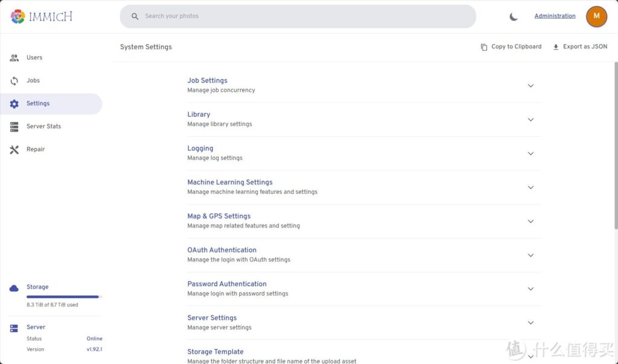Focus the Search your photos field
Viewport: 618px width, 364px height.
coord(302,16)
